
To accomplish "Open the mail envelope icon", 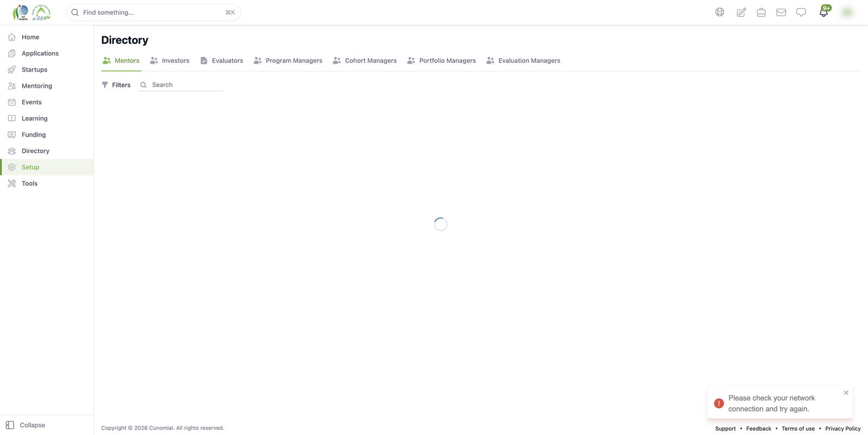I will coord(781,12).
